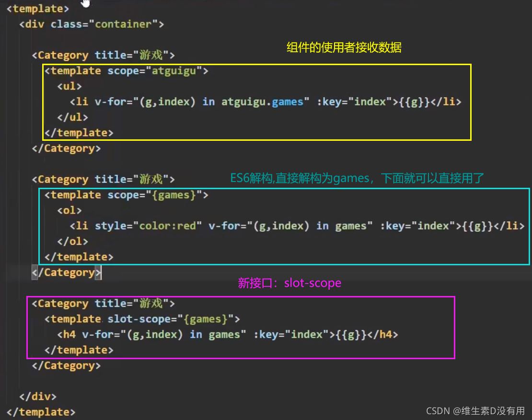Click the cyan ES6解构 annotation text

click(357, 178)
